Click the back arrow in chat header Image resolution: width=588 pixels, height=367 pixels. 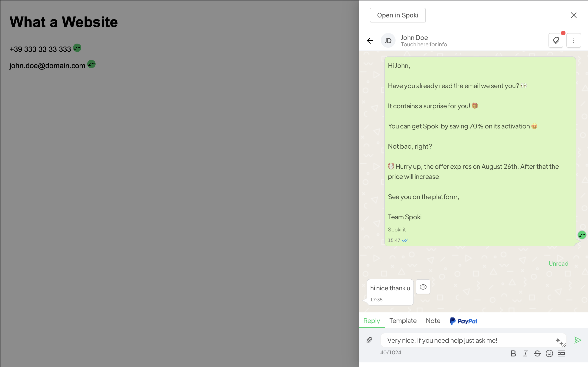[x=370, y=41]
